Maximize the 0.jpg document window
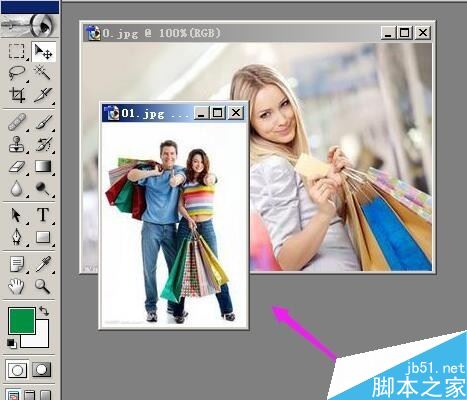The width and height of the screenshot is (467, 400). (404, 33)
